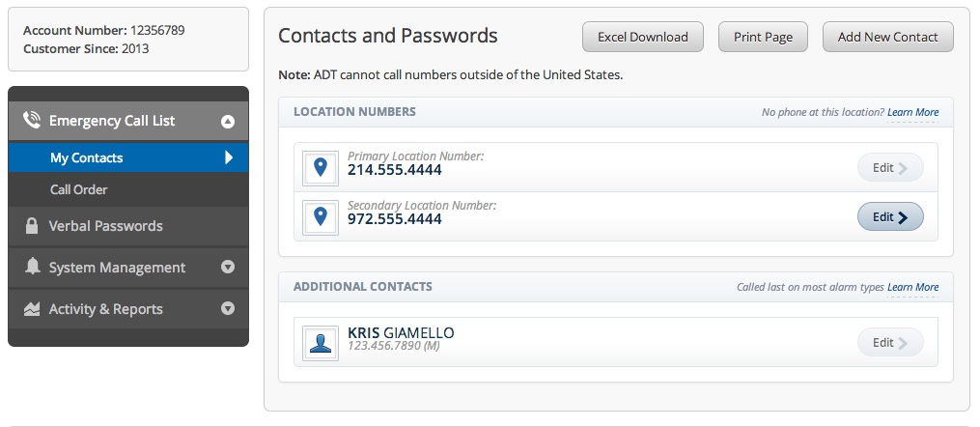Expand the System Management menu arrow
Screen dimensions: 980x427
pyautogui.click(x=228, y=268)
